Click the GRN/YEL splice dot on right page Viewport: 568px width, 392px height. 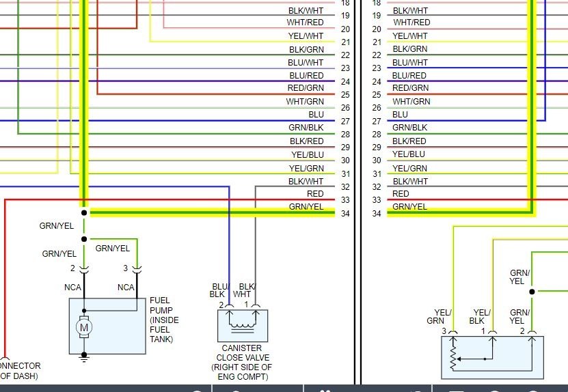532,292
